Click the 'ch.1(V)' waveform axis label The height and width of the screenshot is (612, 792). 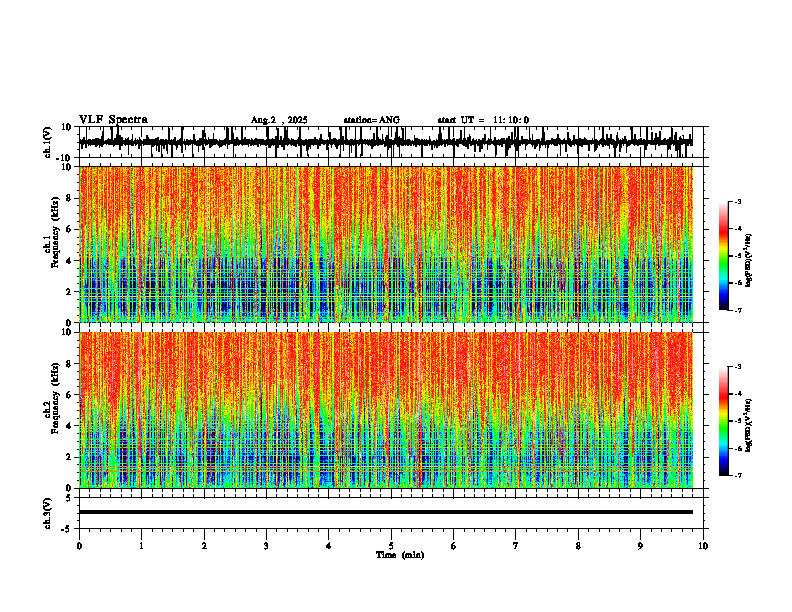(x=48, y=142)
